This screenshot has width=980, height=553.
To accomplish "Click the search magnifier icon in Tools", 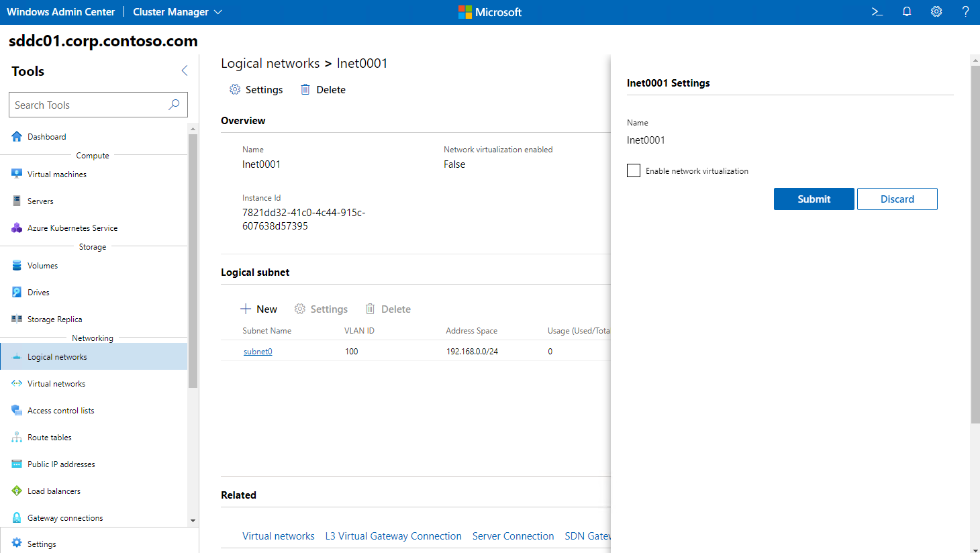I will pos(174,105).
